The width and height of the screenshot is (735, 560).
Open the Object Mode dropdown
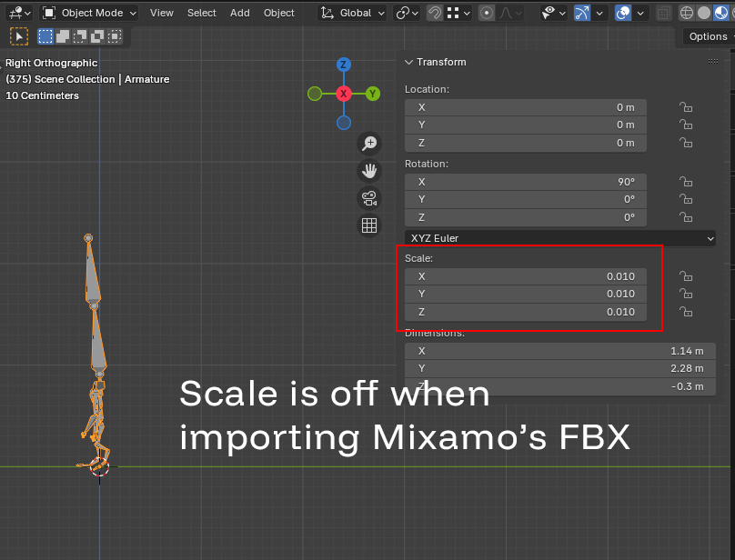[89, 13]
